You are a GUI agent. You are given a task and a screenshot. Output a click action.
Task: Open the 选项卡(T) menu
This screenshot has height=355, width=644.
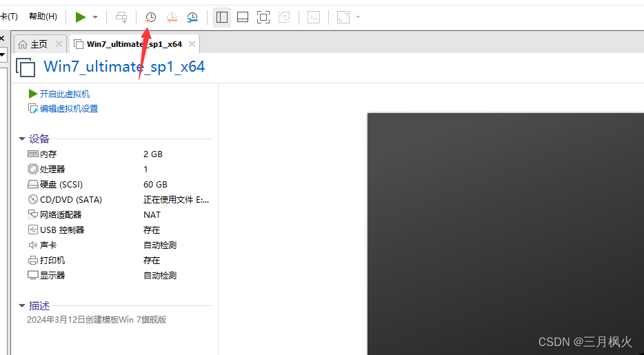9,17
